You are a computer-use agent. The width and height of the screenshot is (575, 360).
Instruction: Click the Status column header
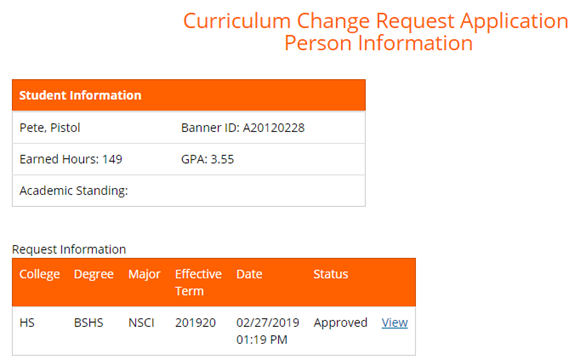(331, 274)
